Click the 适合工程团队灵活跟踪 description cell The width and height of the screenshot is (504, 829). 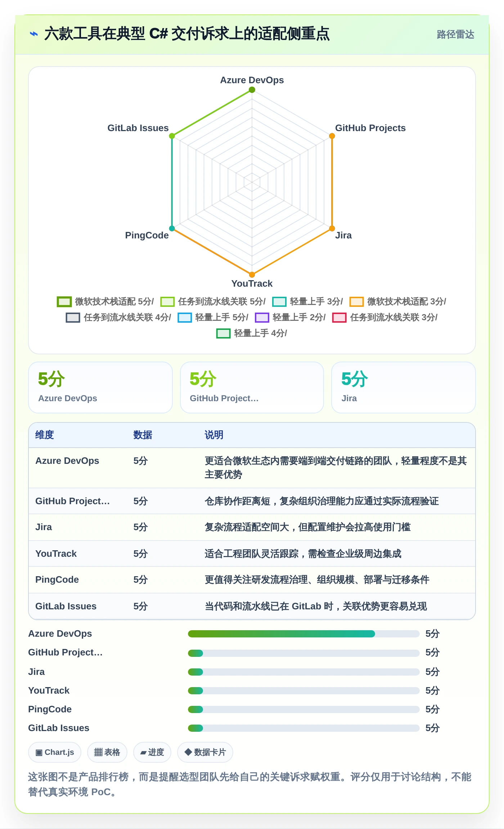pyautogui.click(x=303, y=554)
